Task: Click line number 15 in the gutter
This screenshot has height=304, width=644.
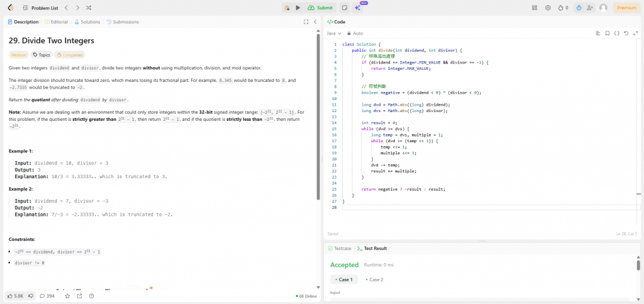Action: click(x=335, y=129)
